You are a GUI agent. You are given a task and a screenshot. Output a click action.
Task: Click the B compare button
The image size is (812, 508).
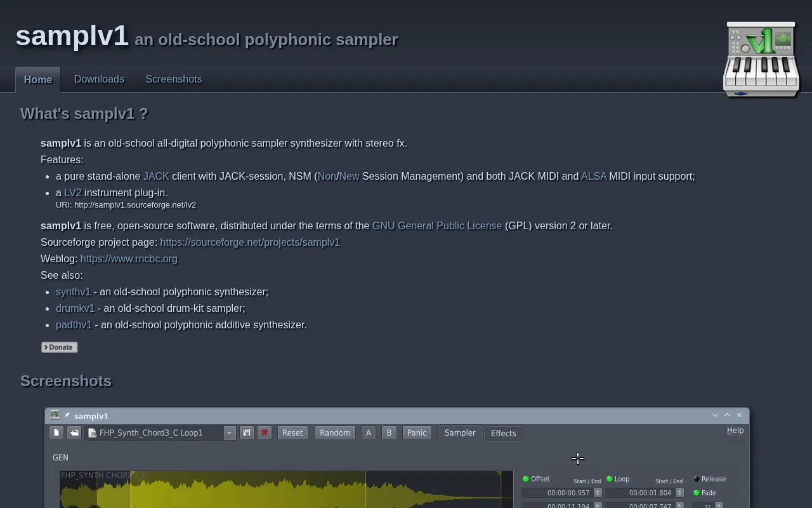point(389,432)
